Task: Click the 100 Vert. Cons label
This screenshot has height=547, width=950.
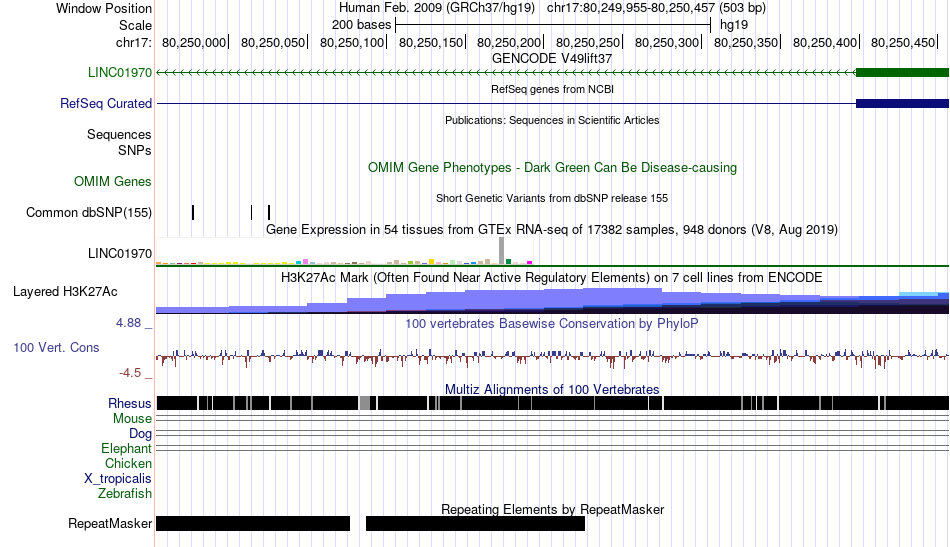Action: point(56,347)
